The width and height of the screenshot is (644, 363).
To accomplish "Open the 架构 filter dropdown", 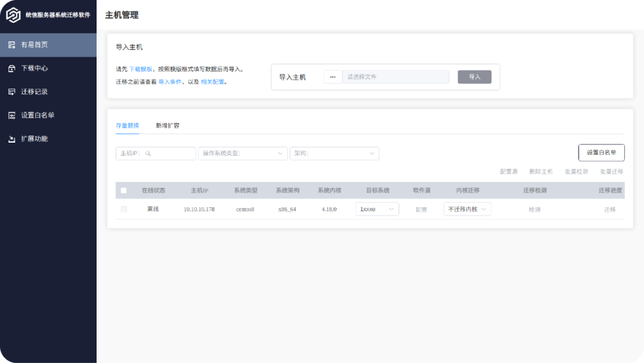I will tap(335, 153).
